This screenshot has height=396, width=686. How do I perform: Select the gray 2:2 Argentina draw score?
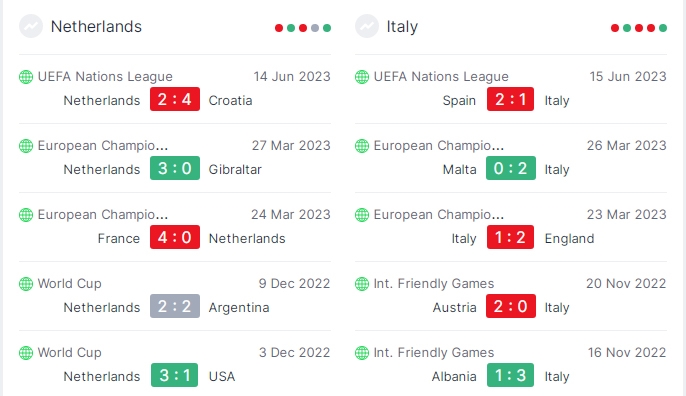(175, 306)
